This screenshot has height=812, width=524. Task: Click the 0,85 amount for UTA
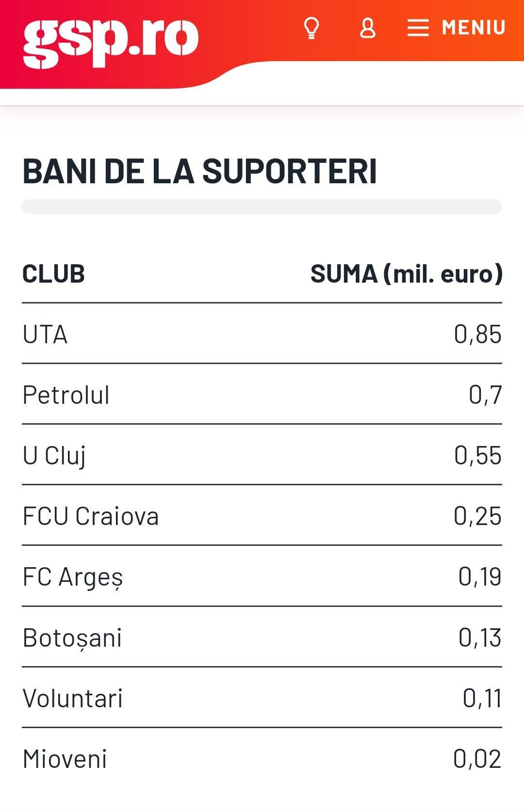pos(477,334)
